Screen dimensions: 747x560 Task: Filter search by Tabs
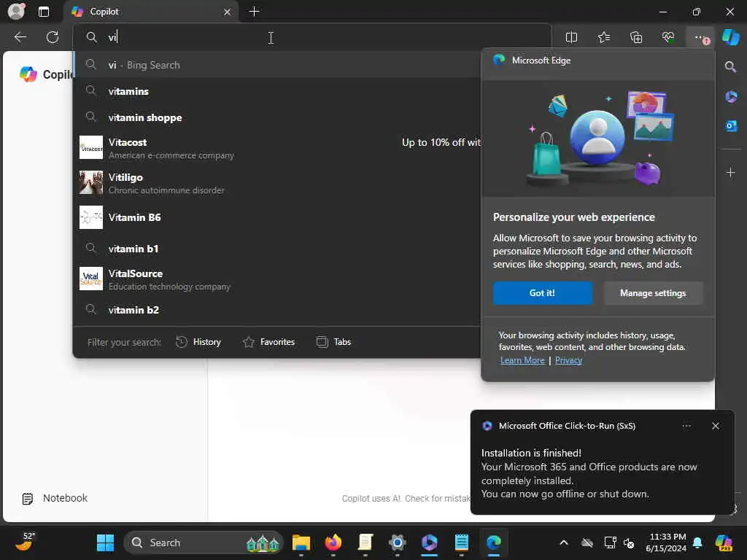pos(333,342)
